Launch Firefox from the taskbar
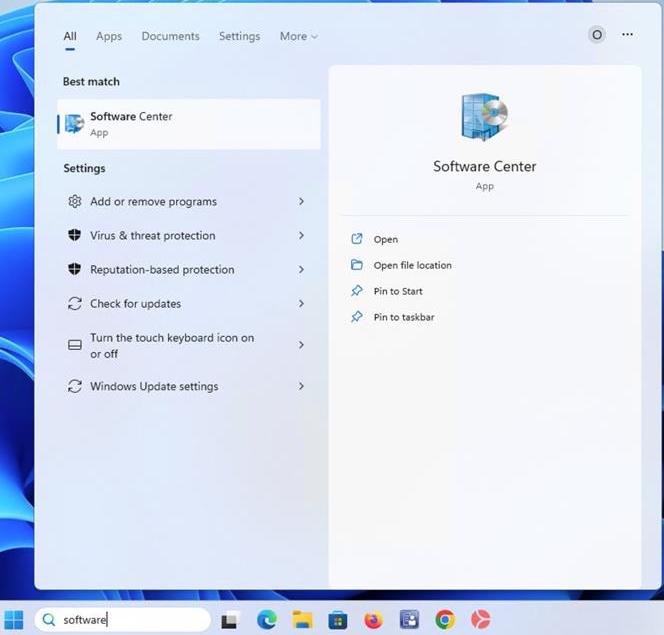The width and height of the screenshot is (664, 635). click(x=373, y=620)
